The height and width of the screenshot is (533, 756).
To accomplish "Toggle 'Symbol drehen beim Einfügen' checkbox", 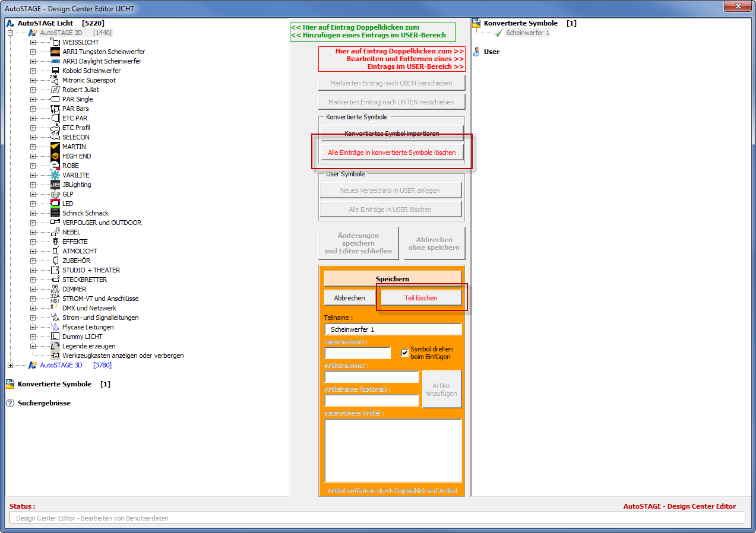I will click(x=405, y=353).
